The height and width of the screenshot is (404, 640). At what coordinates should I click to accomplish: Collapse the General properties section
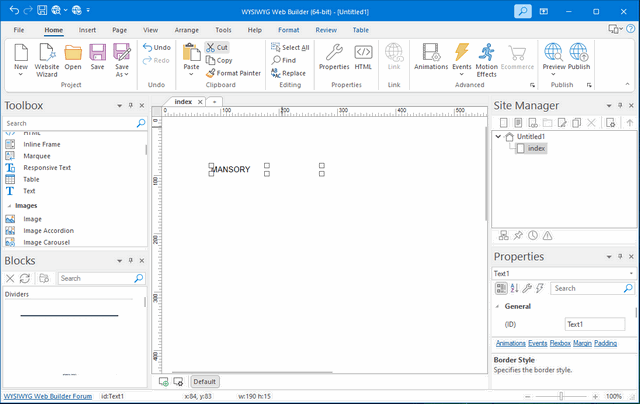498,306
